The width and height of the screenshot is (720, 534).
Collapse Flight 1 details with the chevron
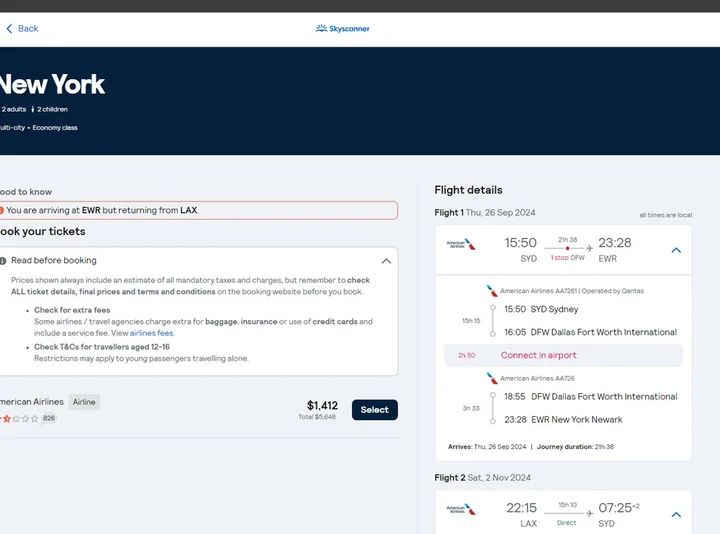676,250
